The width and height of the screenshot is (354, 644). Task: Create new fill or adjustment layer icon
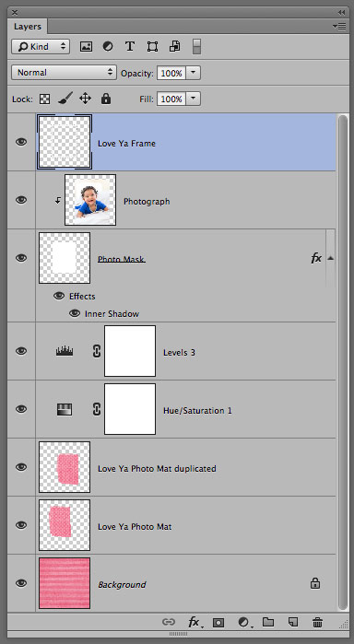(244, 623)
